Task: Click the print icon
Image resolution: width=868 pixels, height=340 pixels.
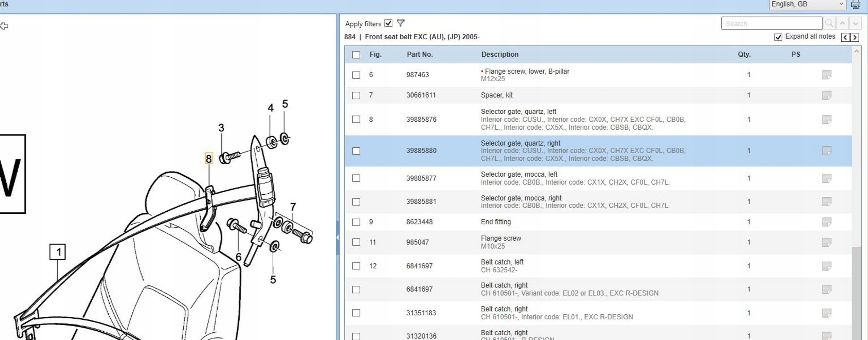Action: (x=856, y=5)
